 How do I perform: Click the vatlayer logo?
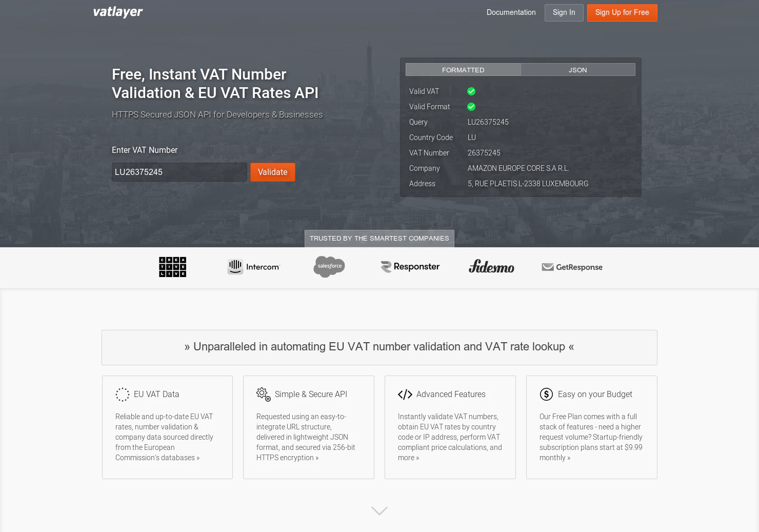pyautogui.click(x=117, y=12)
